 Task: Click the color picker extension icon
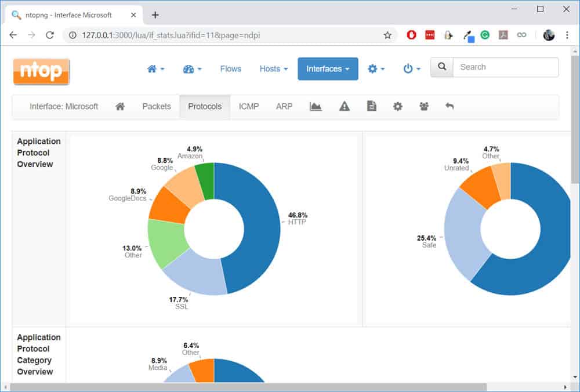468,35
